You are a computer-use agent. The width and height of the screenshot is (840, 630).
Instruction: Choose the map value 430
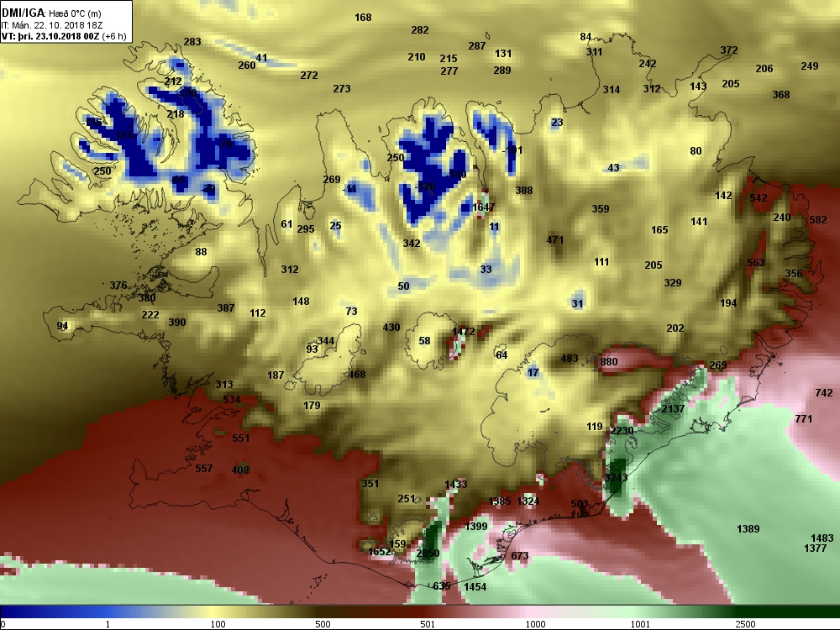click(x=391, y=328)
